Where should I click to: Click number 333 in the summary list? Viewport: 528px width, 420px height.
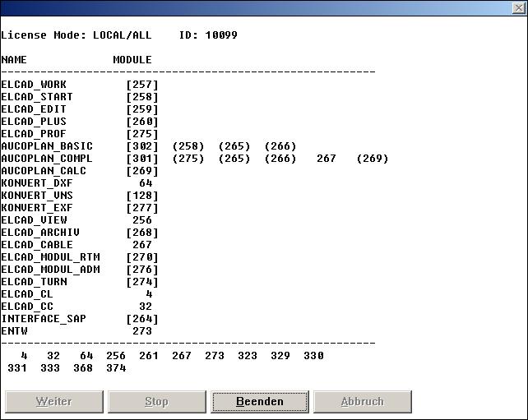50,368
